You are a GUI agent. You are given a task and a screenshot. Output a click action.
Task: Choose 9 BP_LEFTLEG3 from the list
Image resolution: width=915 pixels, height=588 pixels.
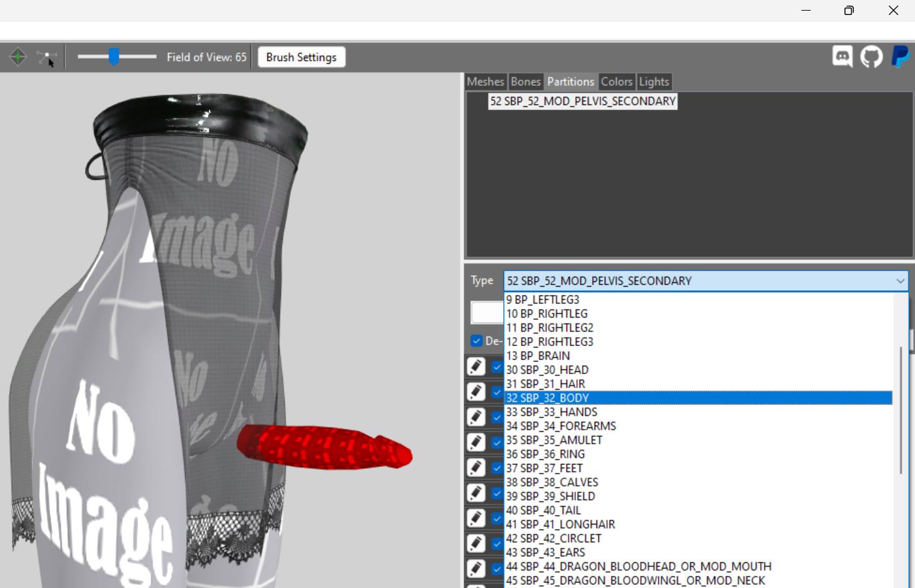pyautogui.click(x=699, y=300)
